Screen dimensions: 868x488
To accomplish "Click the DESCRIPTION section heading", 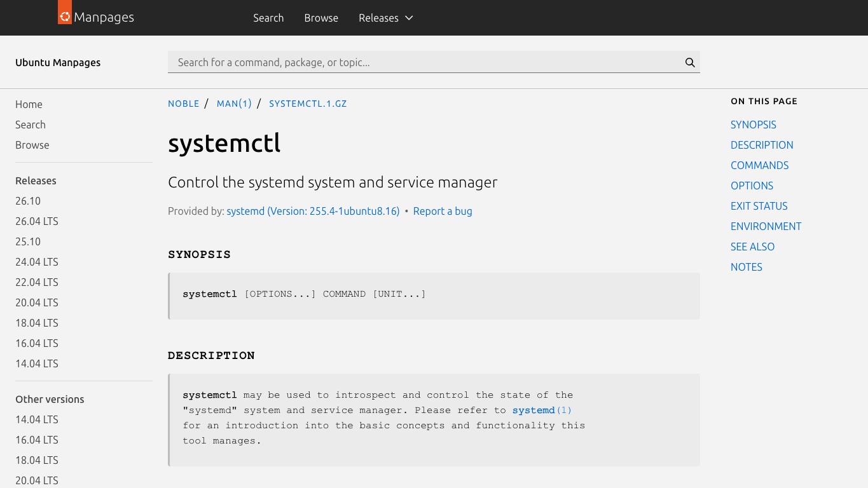I will tap(211, 355).
